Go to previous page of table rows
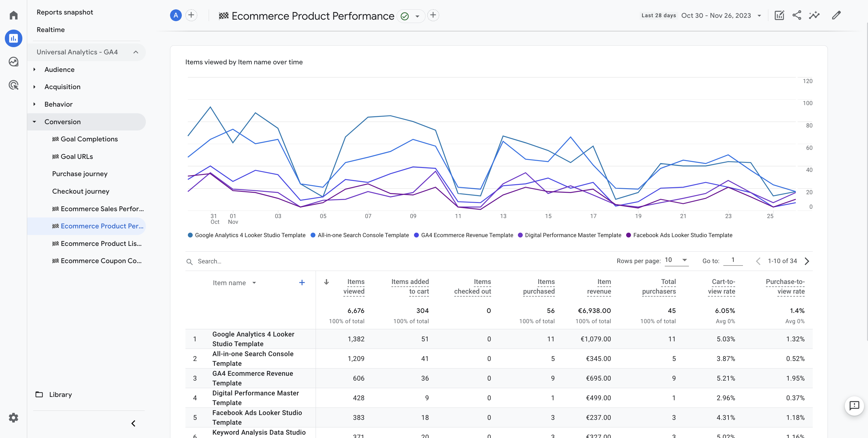The width and height of the screenshot is (868, 438). 758,261
